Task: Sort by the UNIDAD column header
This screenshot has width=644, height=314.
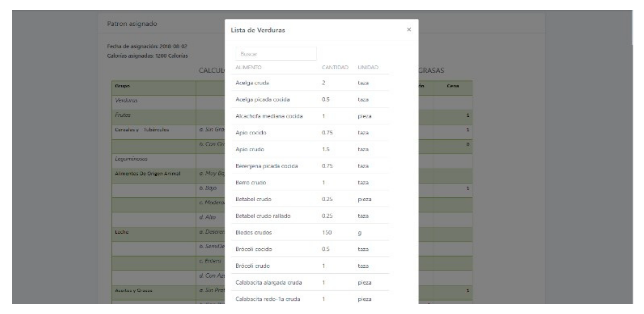Action: click(x=368, y=67)
